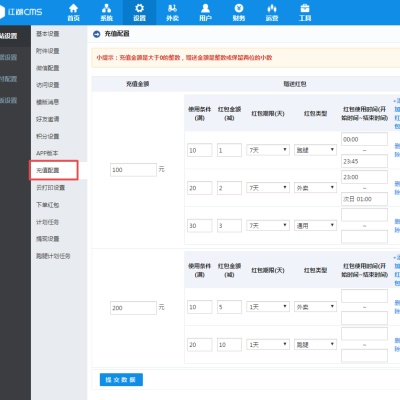The image size is (400, 400).
Task: Open 云打印设置 in the sidebar
Action: pyautogui.click(x=50, y=187)
